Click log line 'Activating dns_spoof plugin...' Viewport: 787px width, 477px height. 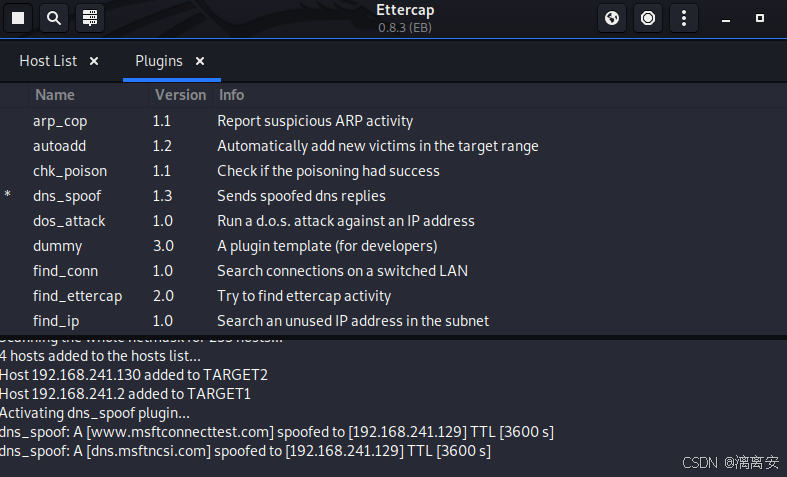95,413
